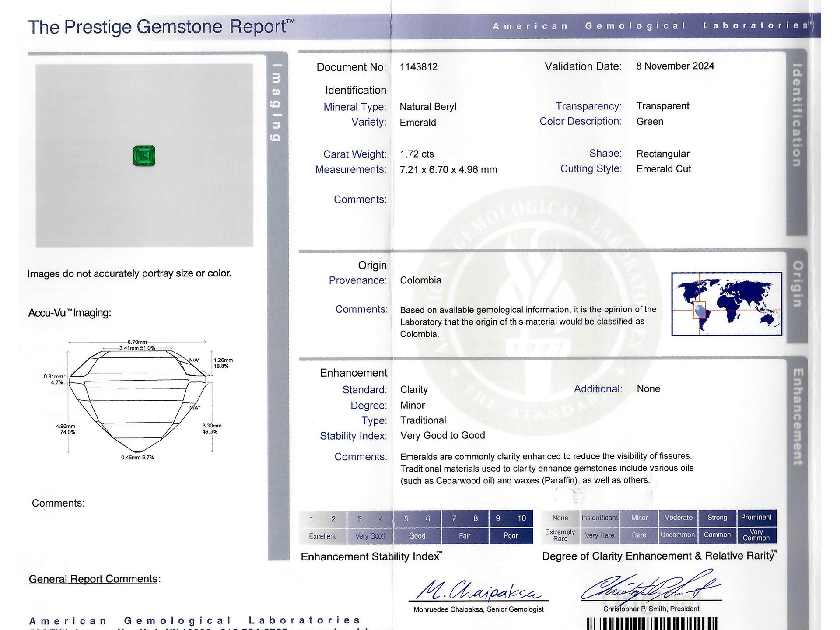Click the 'None' clarity enhancement cell
This screenshot has width=840, height=630.
560,518
